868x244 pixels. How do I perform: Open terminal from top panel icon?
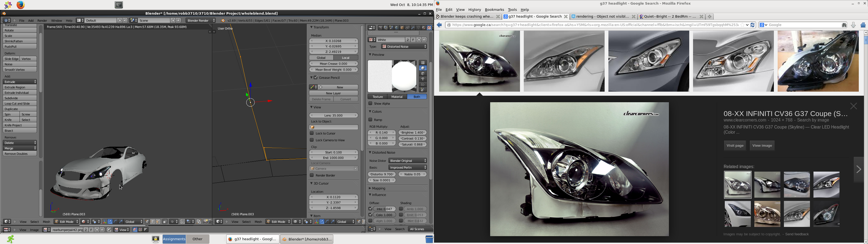pos(119,5)
